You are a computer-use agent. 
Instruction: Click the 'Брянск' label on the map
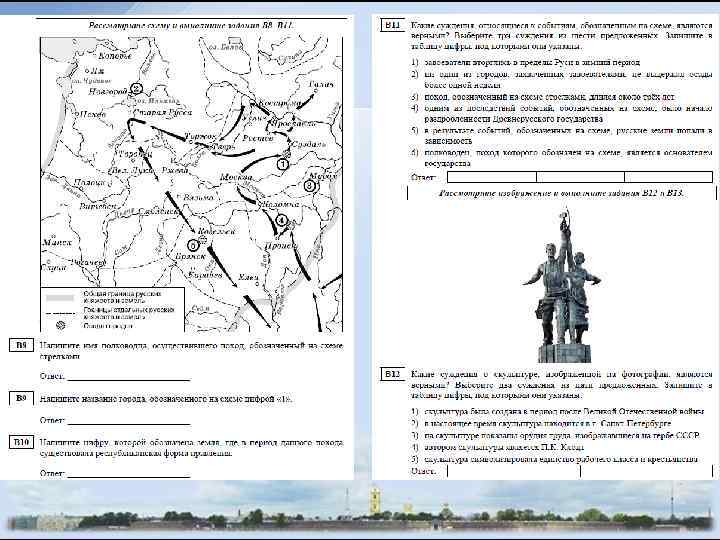[191, 256]
